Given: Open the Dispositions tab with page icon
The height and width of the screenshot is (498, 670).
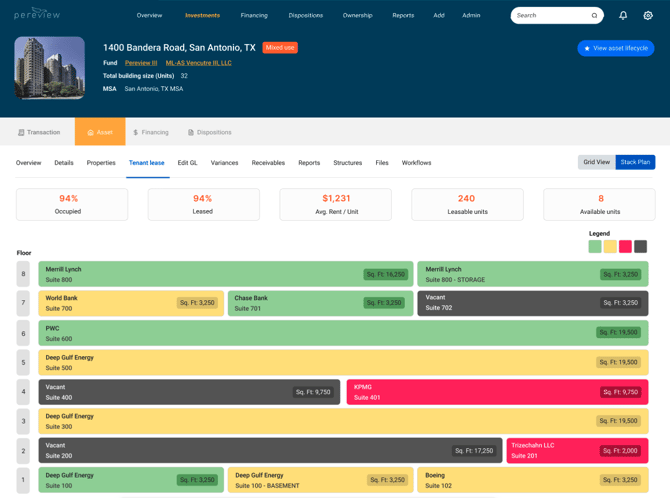Looking at the screenshot, I should pyautogui.click(x=210, y=133).
